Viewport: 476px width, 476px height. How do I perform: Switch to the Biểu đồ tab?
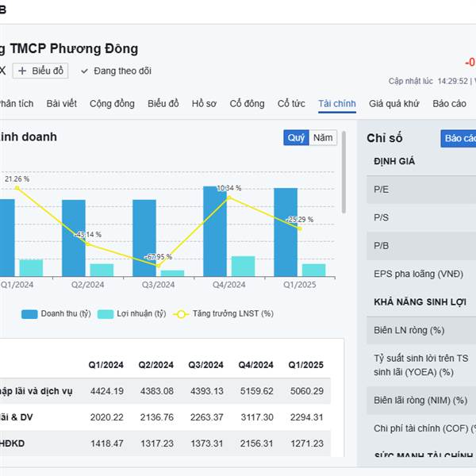tap(163, 103)
